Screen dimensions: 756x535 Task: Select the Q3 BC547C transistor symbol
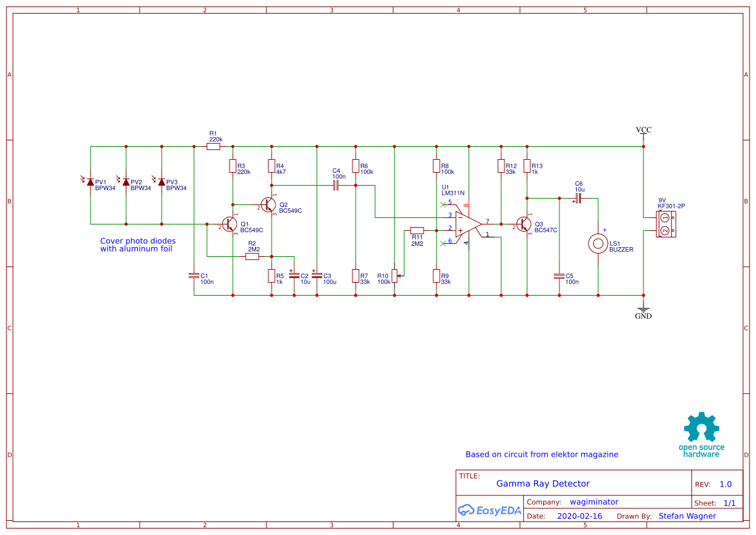coord(523,224)
